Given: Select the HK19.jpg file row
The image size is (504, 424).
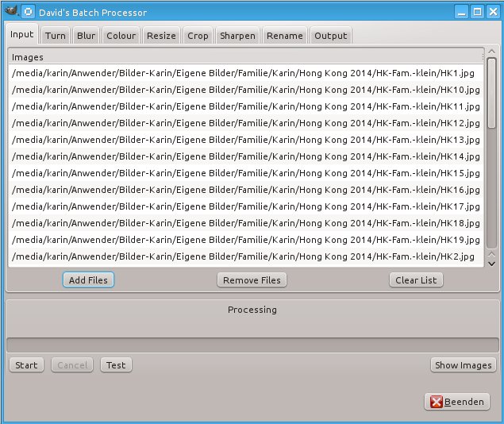Looking at the screenshot, I should point(246,240).
